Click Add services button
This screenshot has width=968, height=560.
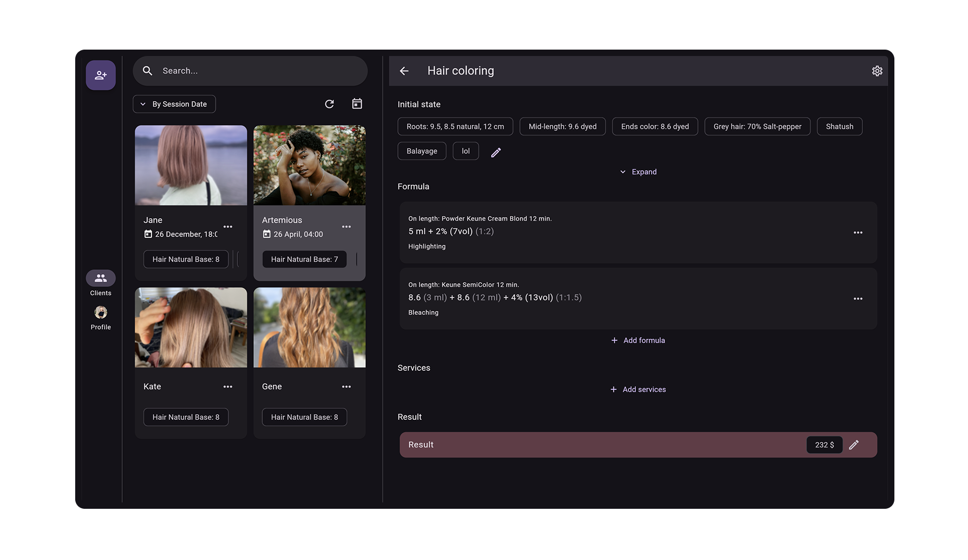[638, 389]
